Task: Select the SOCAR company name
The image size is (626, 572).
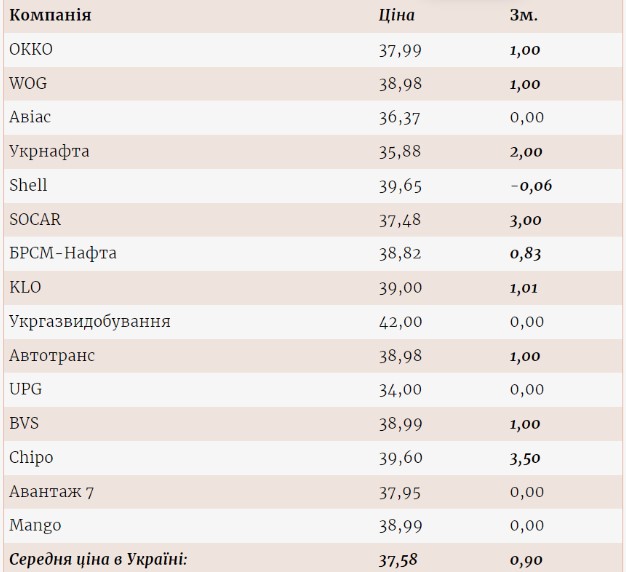Action: click(35, 219)
